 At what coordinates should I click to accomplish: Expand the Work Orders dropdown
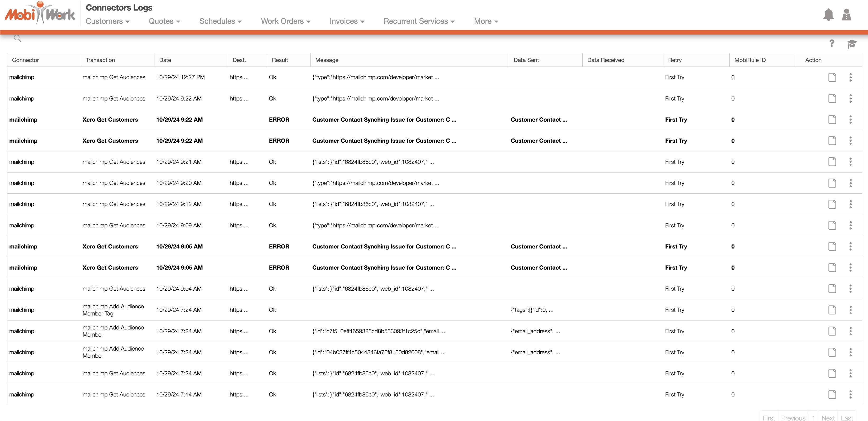[x=285, y=21]
